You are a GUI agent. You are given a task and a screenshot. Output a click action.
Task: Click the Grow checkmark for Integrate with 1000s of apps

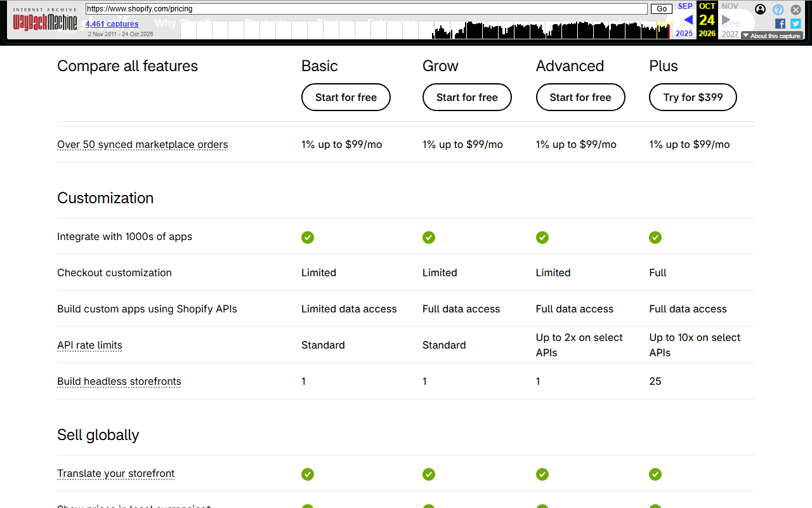click(429, 237)
